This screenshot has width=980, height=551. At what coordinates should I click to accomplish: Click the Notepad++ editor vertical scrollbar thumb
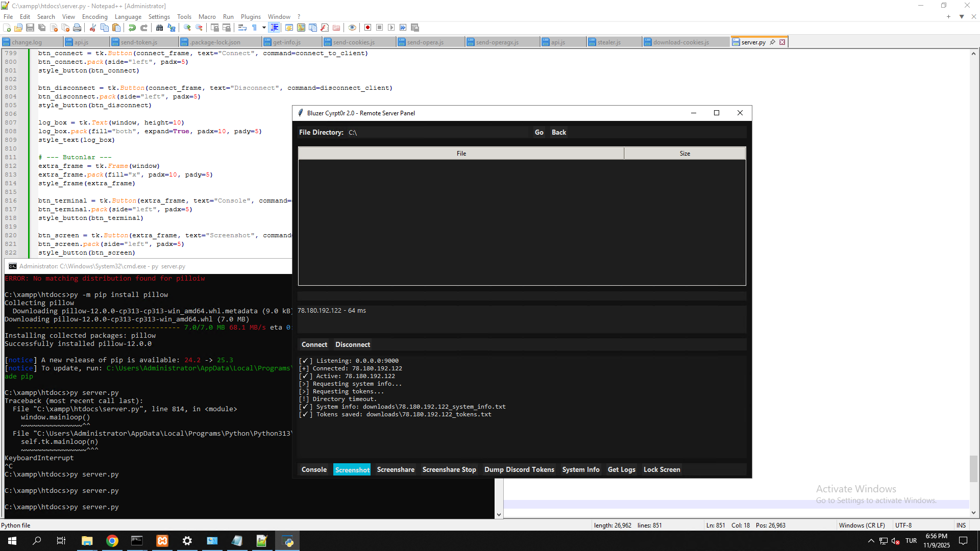(973, 468)
